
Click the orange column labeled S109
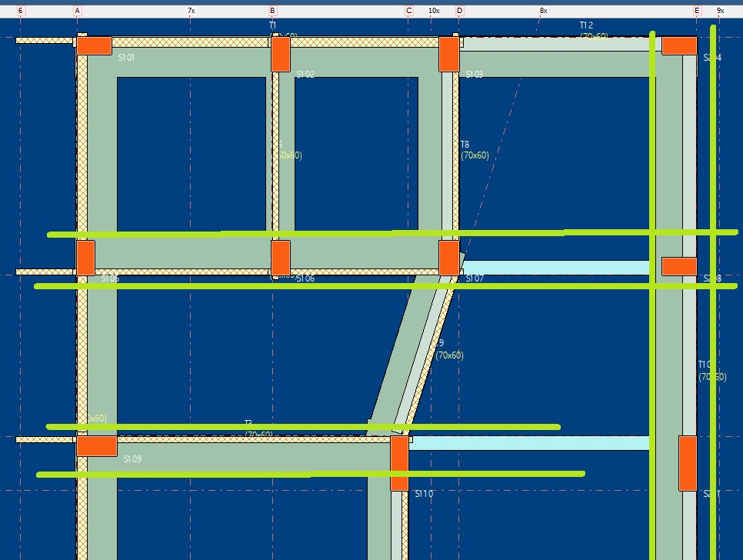point(96,446)
